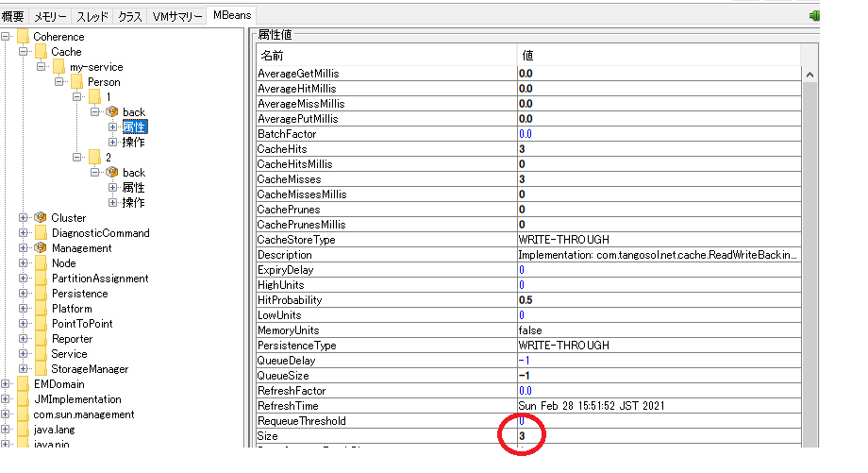Open the VMサマリー tab
The width and height of the screenshot is (868, 473).
click(x=177, y=16)
